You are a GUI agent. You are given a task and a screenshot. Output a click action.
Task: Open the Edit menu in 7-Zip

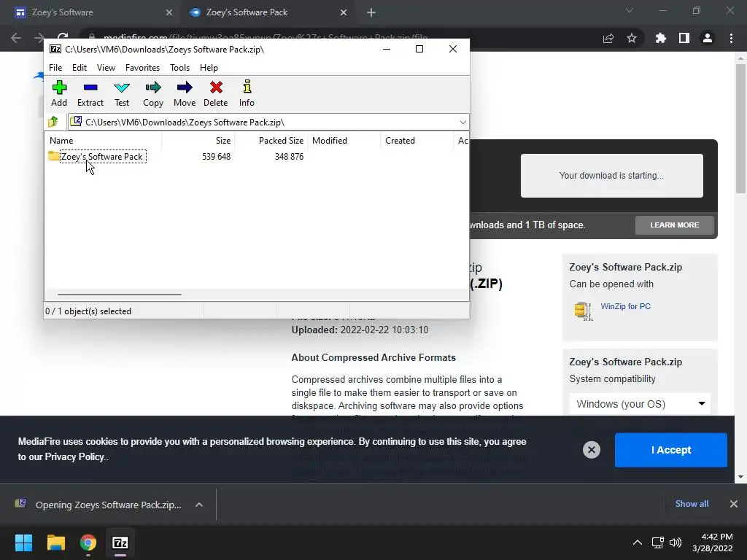[x=79, y=68]
